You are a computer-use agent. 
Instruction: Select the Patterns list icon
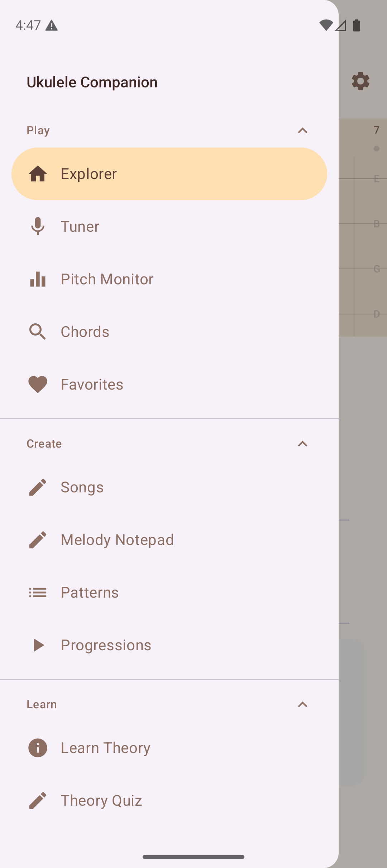(37, 592)
